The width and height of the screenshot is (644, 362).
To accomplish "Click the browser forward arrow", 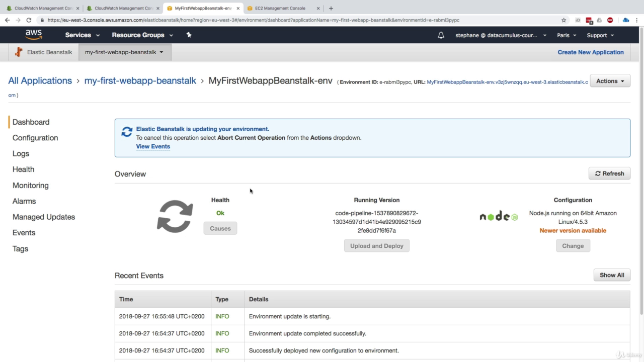I will point(18,20).
